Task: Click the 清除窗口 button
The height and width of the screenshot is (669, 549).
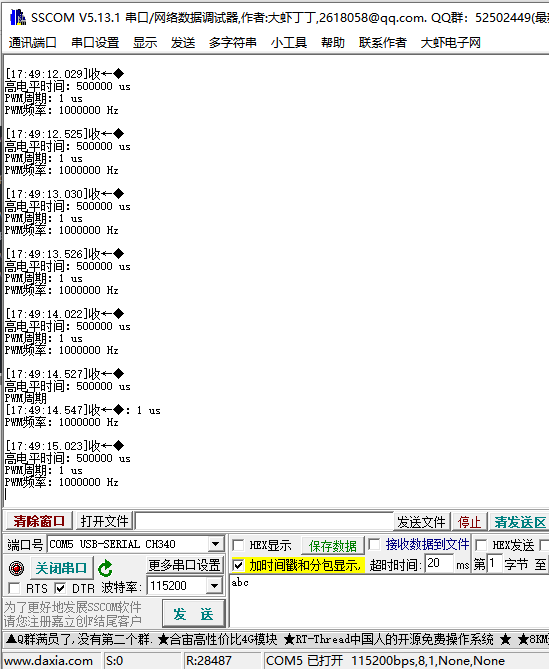Action: 39,521
